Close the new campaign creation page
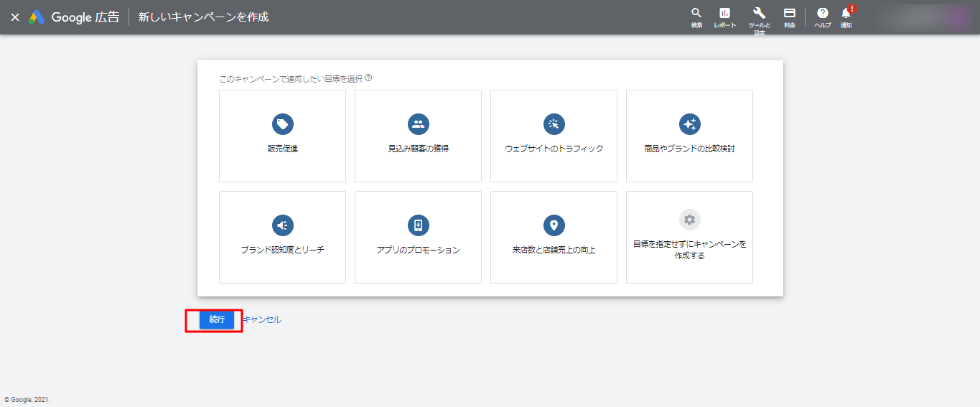Image resolution: width=980 pixels, height=407 pixels. (15, 17)
